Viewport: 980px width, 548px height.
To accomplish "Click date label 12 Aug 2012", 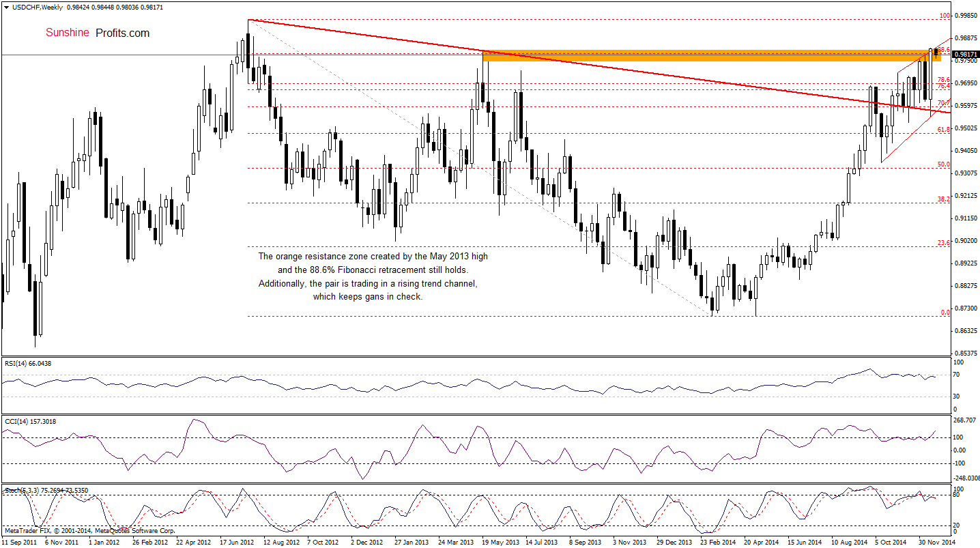I will (x=282, y=543).
